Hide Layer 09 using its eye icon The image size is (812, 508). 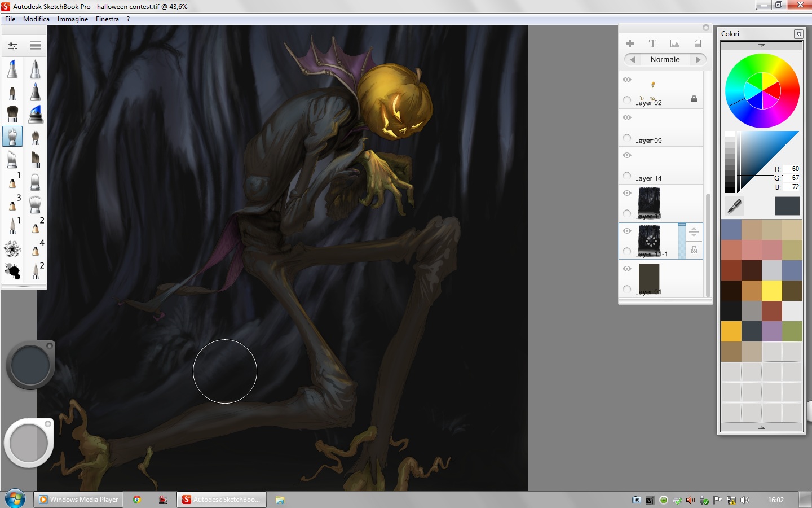pyautogui.click(x=627, y=117)
